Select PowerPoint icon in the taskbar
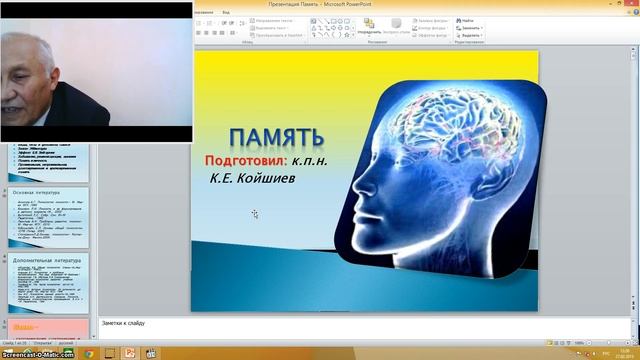Screen dimensions: 640x360 (130, 353)
